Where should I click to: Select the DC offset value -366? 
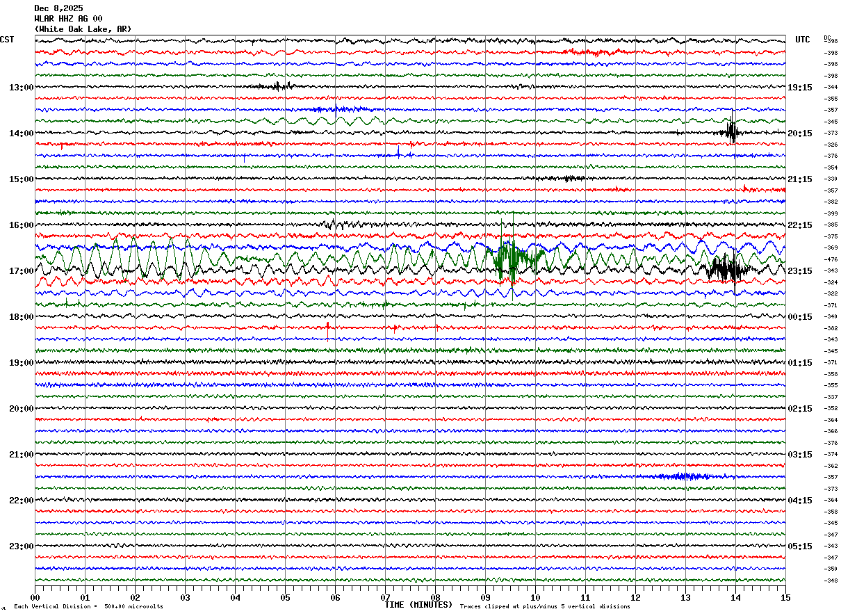point(831,432)
